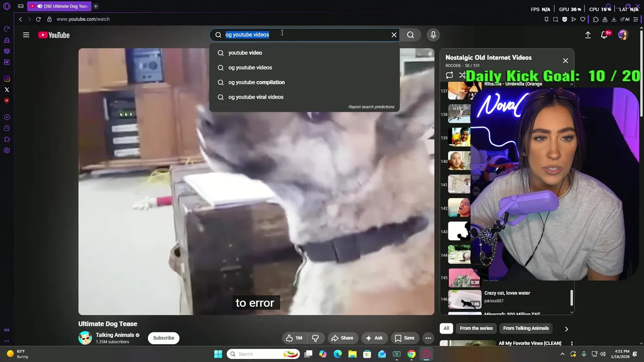Switch to the 'Ultimate Dog Tease' browser tab
The image size is (644, 362).
point(60,7)
